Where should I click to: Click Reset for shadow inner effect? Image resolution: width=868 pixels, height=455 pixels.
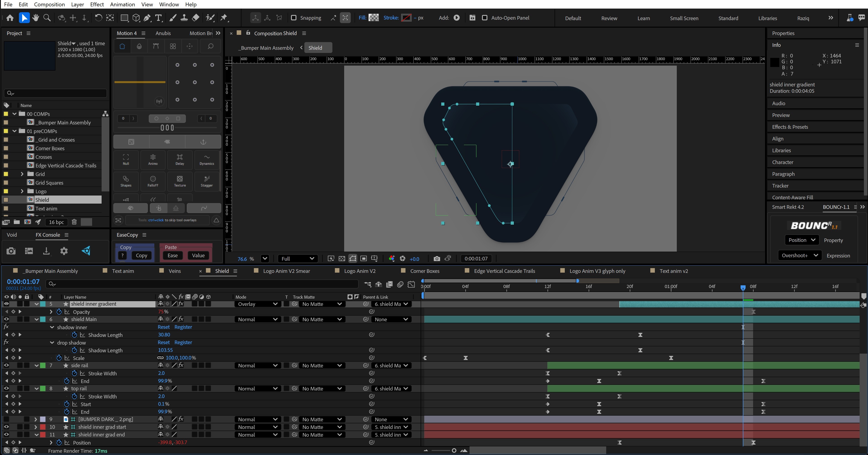[163, 327]
